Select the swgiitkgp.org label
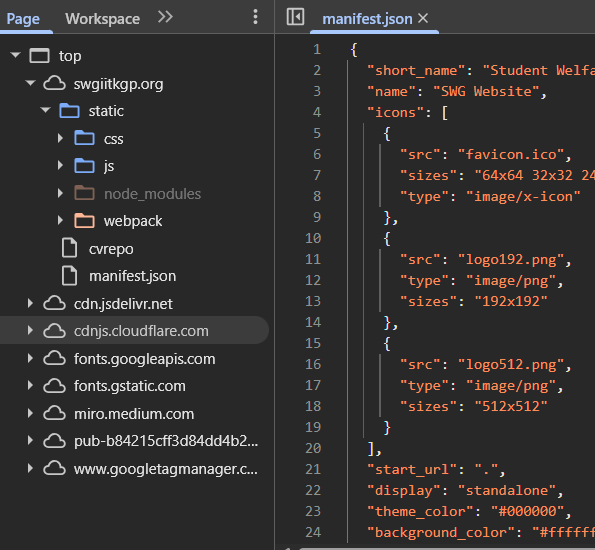The height and width of the screenshot is (550, 595). pos(118,84)
